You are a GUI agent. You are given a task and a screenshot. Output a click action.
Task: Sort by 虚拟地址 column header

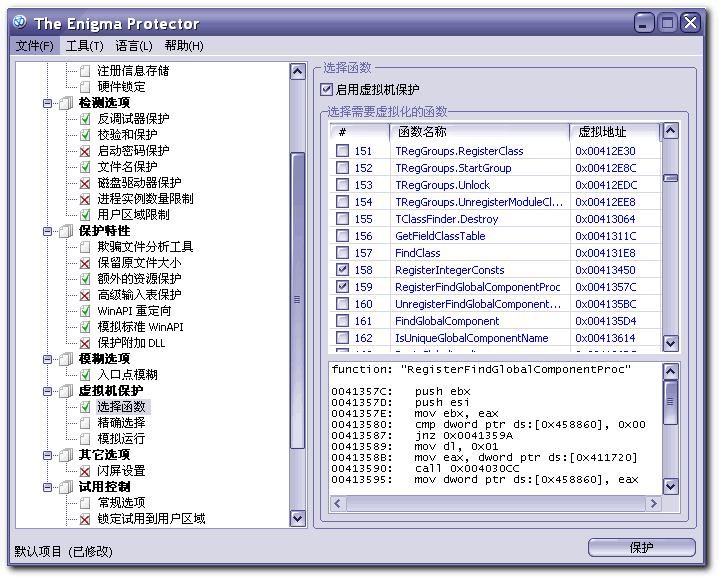point(614,132)
